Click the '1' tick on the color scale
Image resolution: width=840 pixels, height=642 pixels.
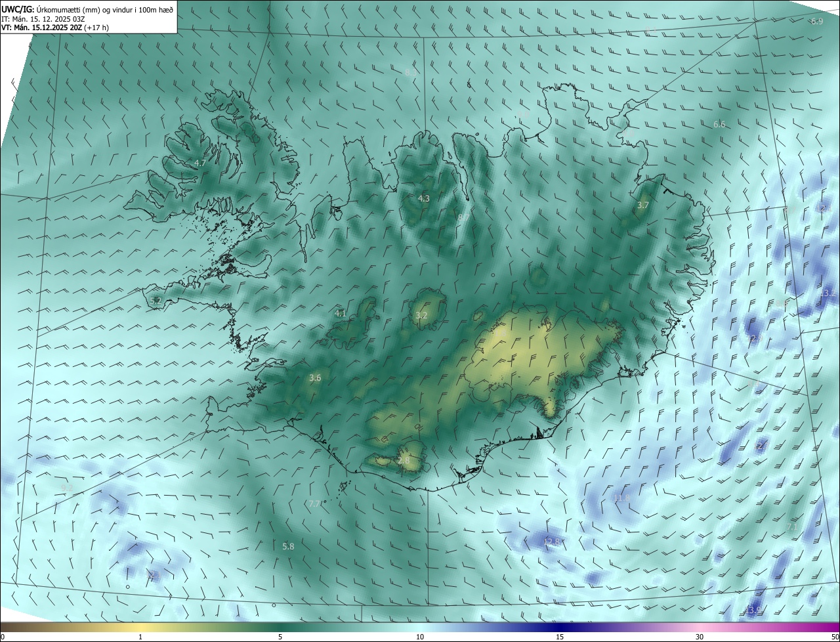140,637
